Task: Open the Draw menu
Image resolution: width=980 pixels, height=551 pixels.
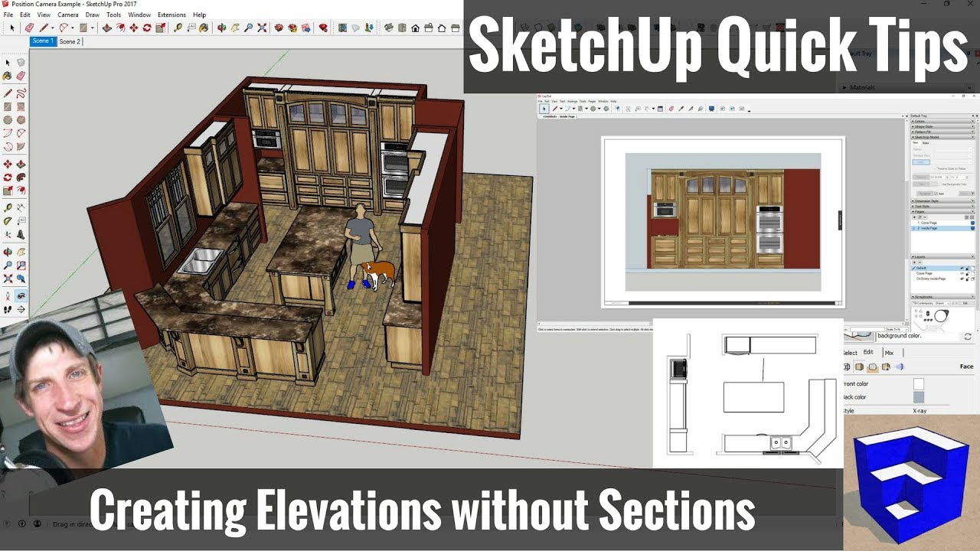Action: click(92, 15)
